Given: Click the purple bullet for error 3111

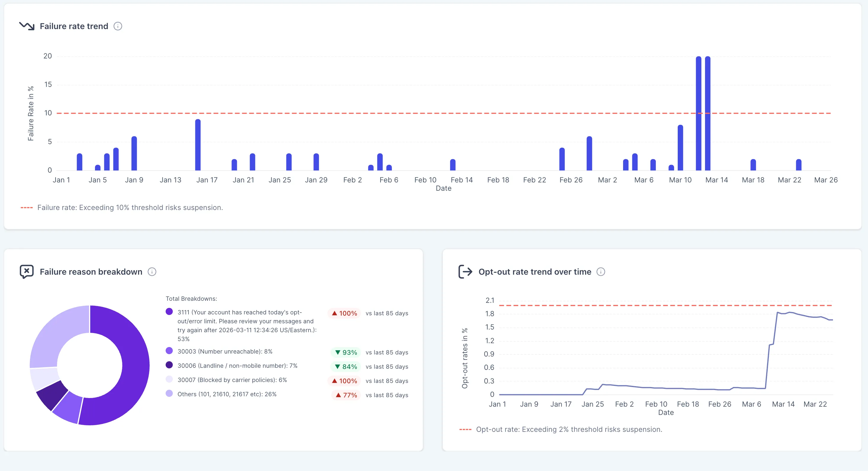Looking at the screenshot, I should (169, 312).
